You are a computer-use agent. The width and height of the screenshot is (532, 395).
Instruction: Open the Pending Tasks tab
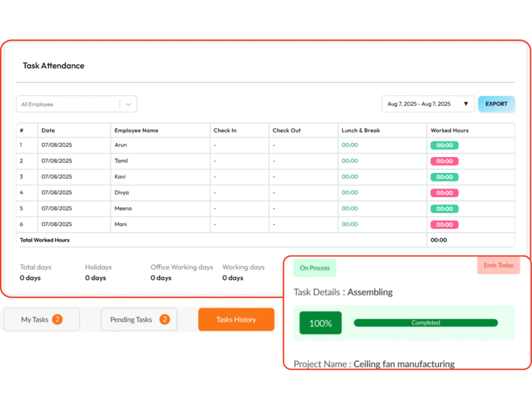point(131,320)
